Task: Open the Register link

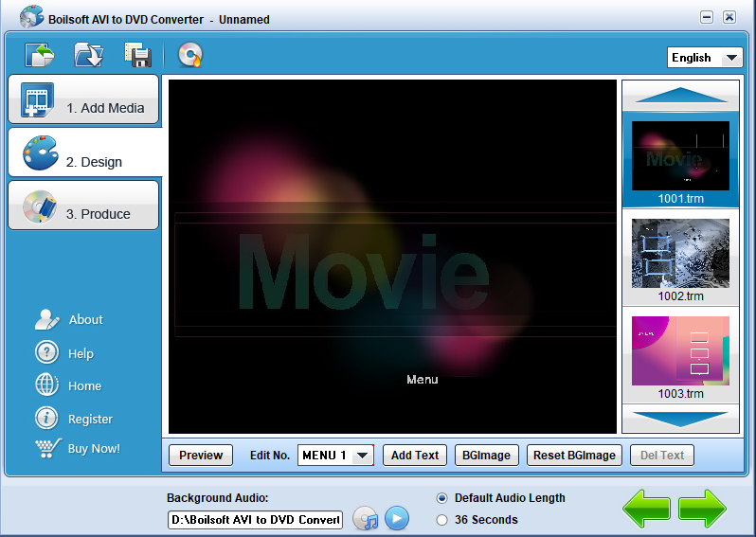Action: [x=90, y=420]
